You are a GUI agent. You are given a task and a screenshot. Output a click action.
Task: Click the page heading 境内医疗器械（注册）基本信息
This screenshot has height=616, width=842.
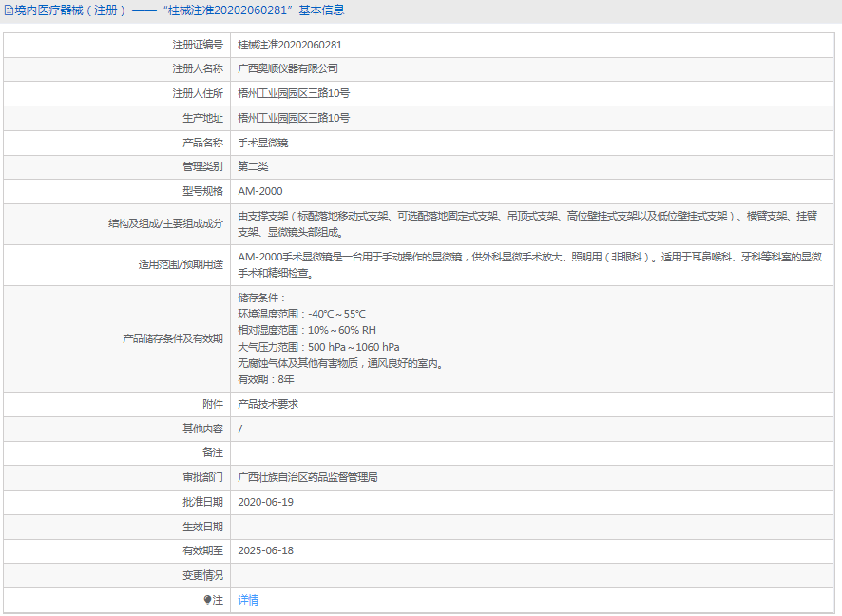coord(180,10)
